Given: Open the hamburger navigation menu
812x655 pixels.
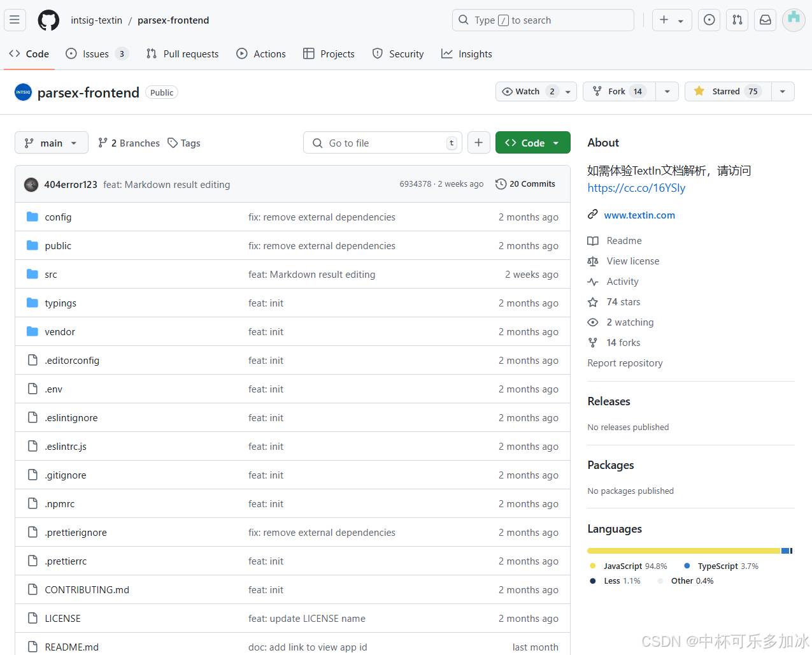Looking at the screenshot, I should pos(15,20).
